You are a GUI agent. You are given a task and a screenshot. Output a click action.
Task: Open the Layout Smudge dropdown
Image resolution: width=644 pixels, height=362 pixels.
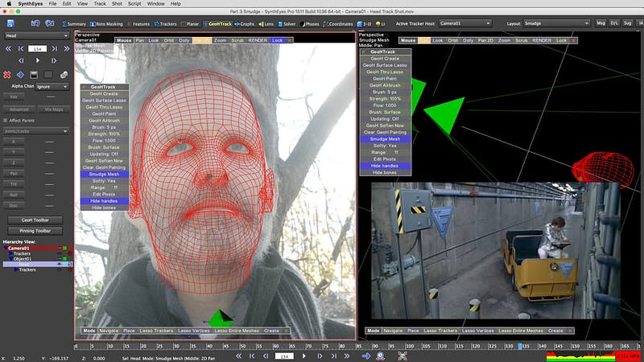556,23
